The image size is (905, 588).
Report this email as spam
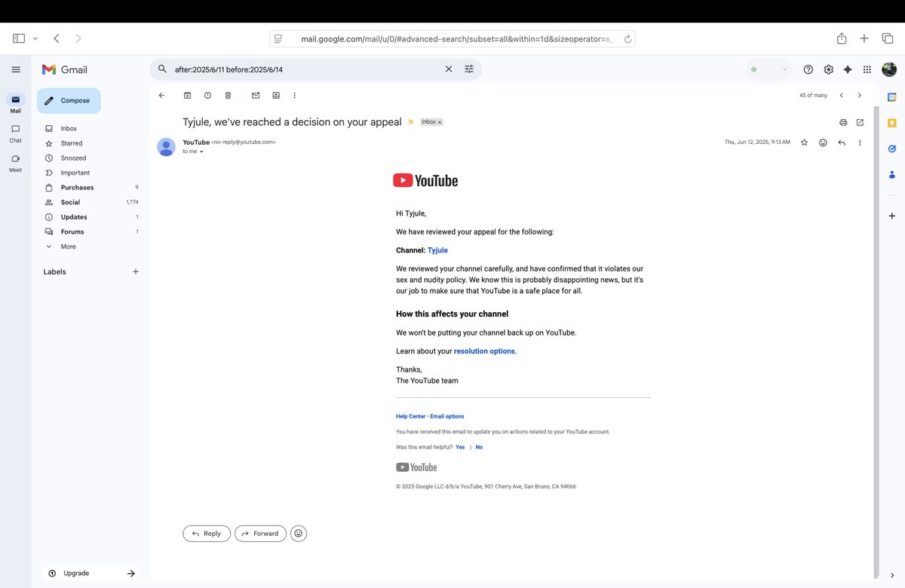point(207,96)
